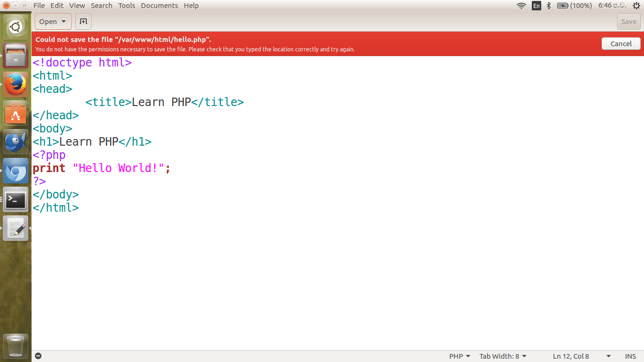This screenshot has height=362, width=644.
Task: Open Ubuntu Software Center icon
Action: (x=16, y=114)
